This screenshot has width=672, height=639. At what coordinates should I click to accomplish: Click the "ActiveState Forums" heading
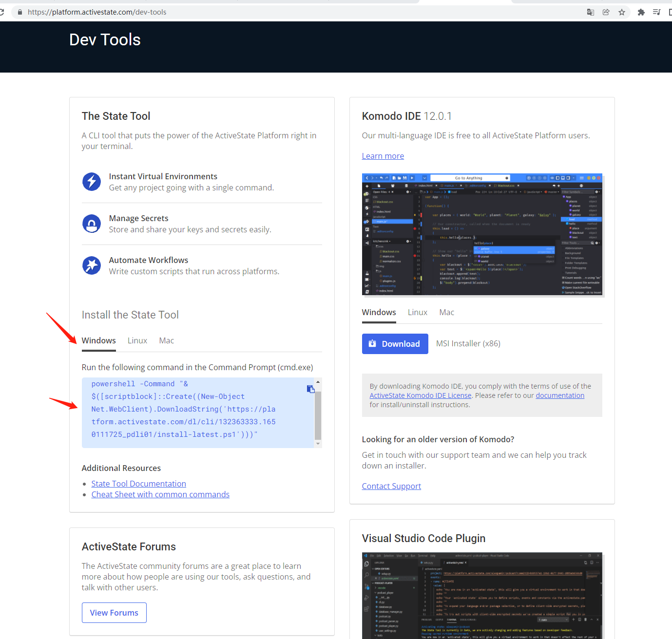point(129,546)
